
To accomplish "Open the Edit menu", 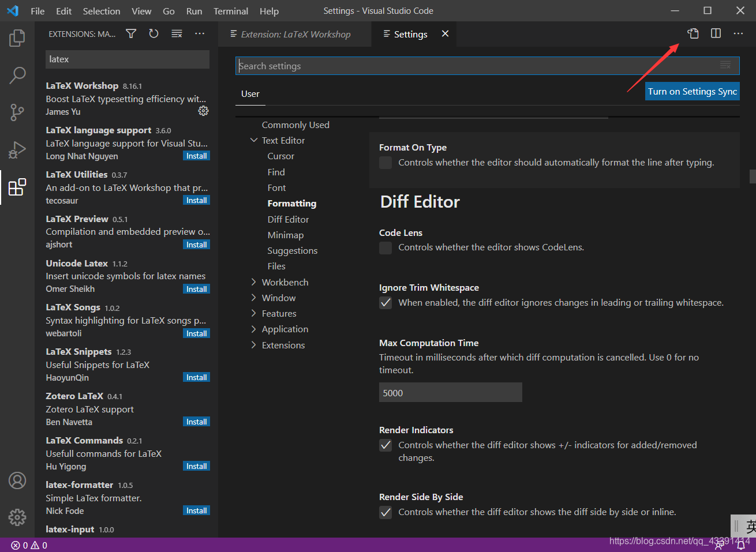I will [63, 11].
